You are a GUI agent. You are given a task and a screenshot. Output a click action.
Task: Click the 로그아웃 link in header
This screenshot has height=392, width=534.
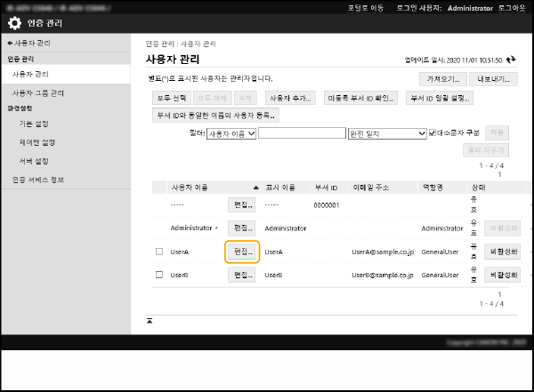[x=514, y=6]
